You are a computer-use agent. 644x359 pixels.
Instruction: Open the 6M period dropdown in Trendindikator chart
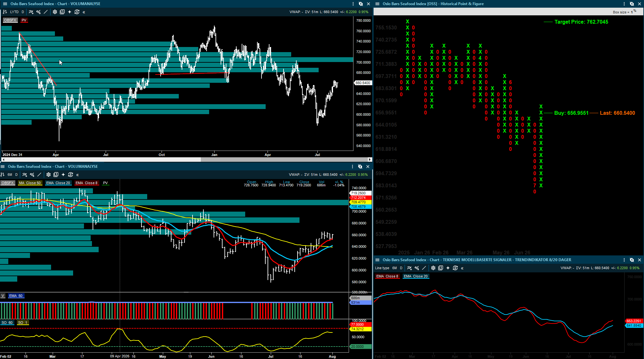coord(395,268)
